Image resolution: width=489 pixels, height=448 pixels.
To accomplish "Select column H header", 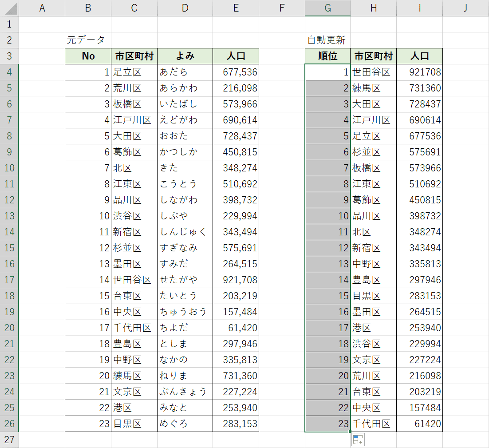I will point(373,8).
